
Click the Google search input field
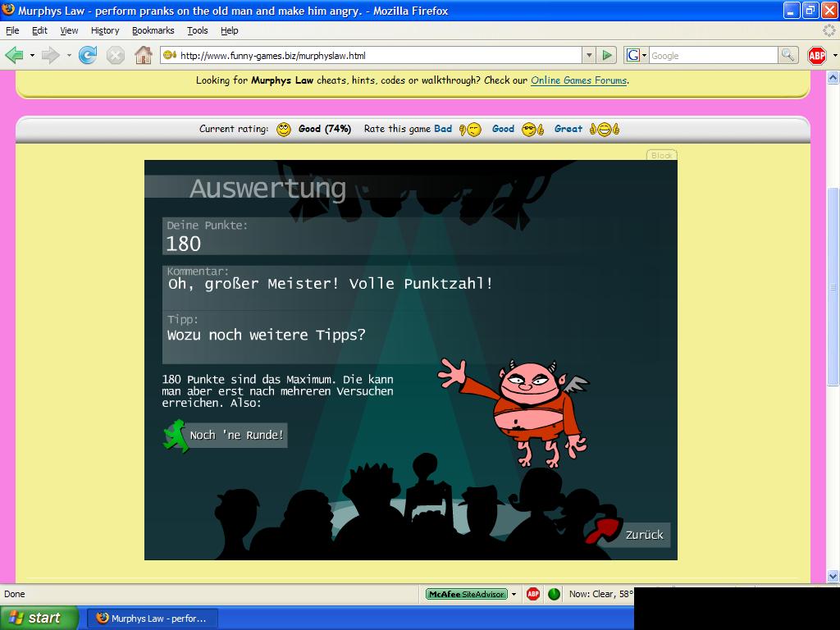(712, 56)
